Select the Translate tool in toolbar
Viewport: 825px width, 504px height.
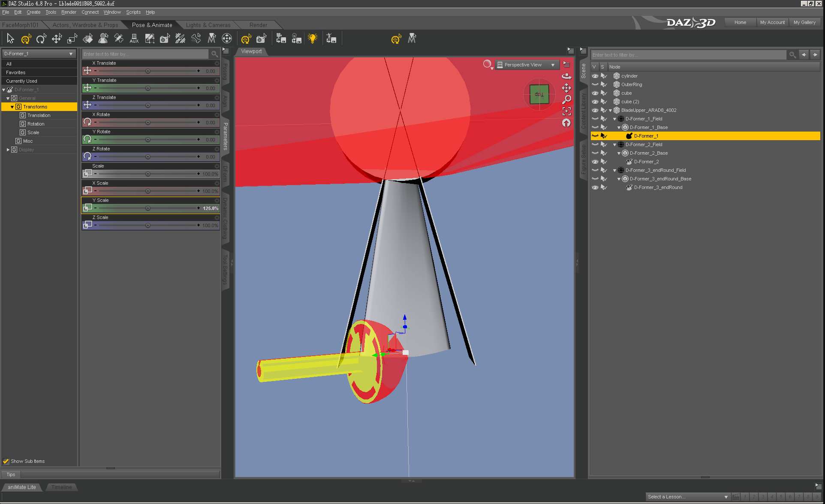(x=57, y=39)
